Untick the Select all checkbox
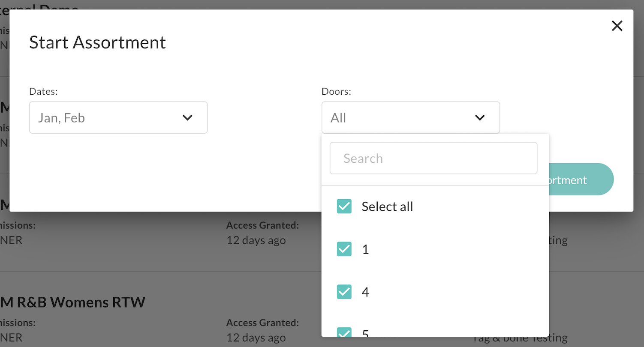 pos(344,206)
